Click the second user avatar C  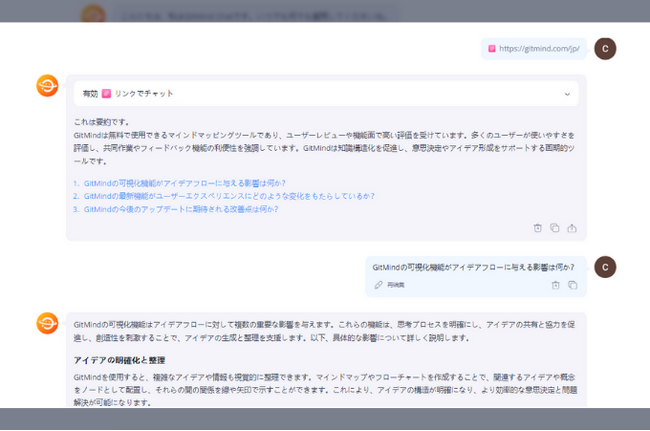[605, 267]
